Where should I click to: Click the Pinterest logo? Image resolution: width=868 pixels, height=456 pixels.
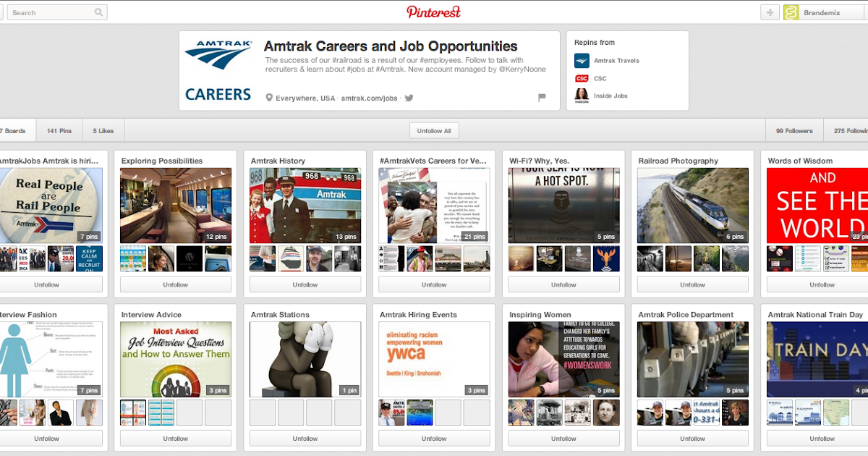(x=433, y=12)
